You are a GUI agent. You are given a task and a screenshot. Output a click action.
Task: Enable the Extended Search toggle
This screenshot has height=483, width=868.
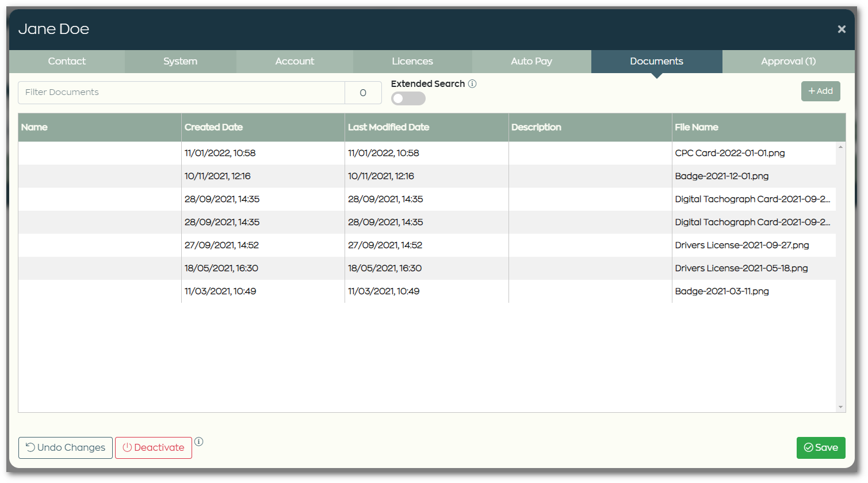point(408,98)
